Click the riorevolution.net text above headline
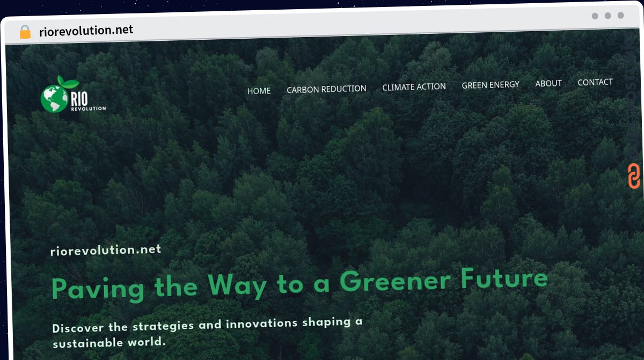The image size is (644, 360). point(106,250)
